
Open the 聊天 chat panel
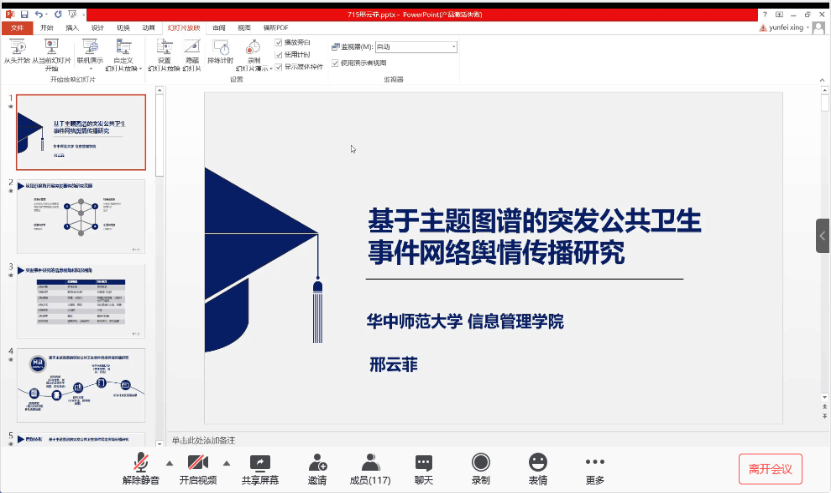pyautogui.click(x=424, y=462)
